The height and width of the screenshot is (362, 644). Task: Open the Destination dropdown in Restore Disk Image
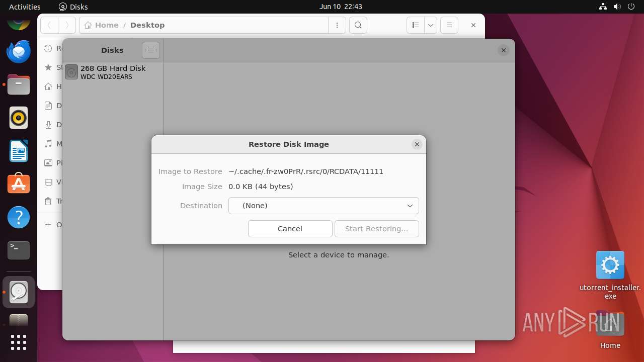324,206
